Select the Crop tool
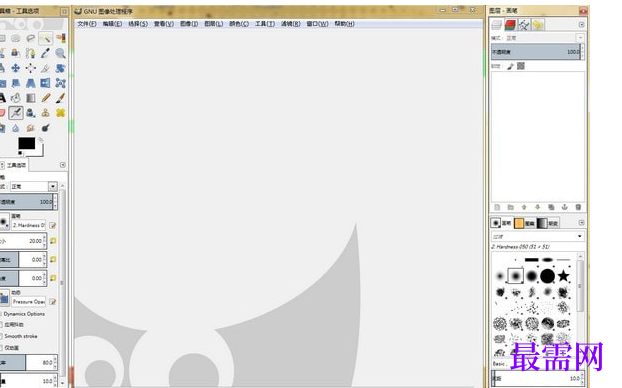622x388 pixels. 46,68
